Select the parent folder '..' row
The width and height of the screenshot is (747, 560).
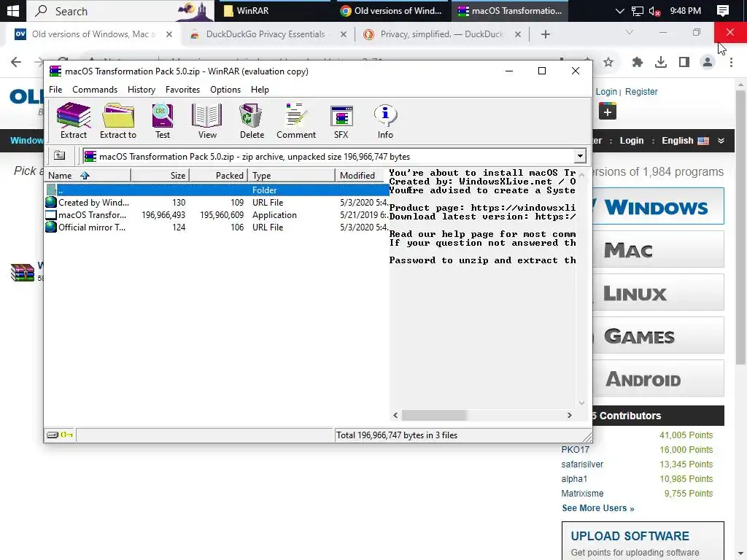click(x=217, y=190)
